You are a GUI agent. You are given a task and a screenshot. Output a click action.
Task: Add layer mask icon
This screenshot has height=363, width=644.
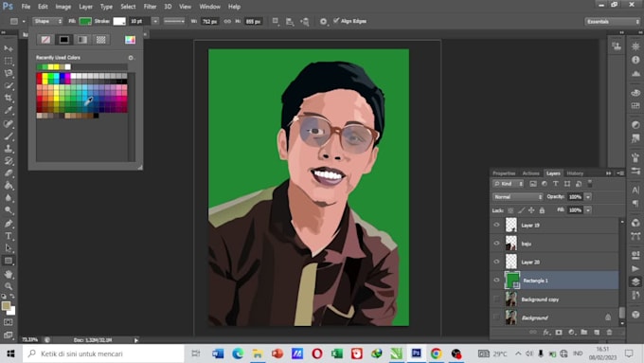tap(559, 332)
